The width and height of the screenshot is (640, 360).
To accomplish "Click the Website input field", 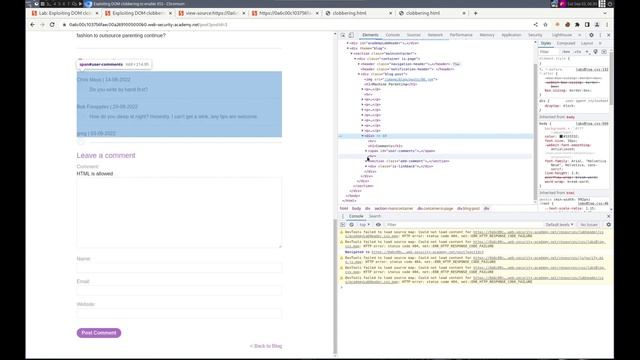I will click(x=179, y=313).
